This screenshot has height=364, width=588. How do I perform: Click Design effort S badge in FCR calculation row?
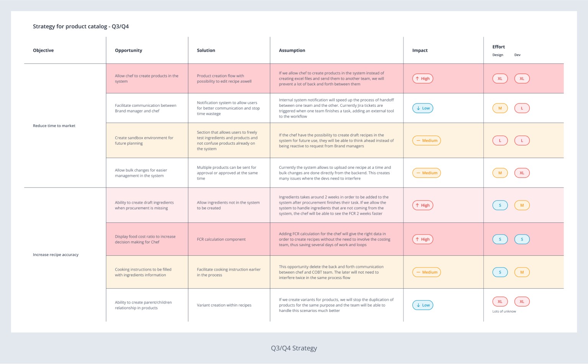pos(500,239)
